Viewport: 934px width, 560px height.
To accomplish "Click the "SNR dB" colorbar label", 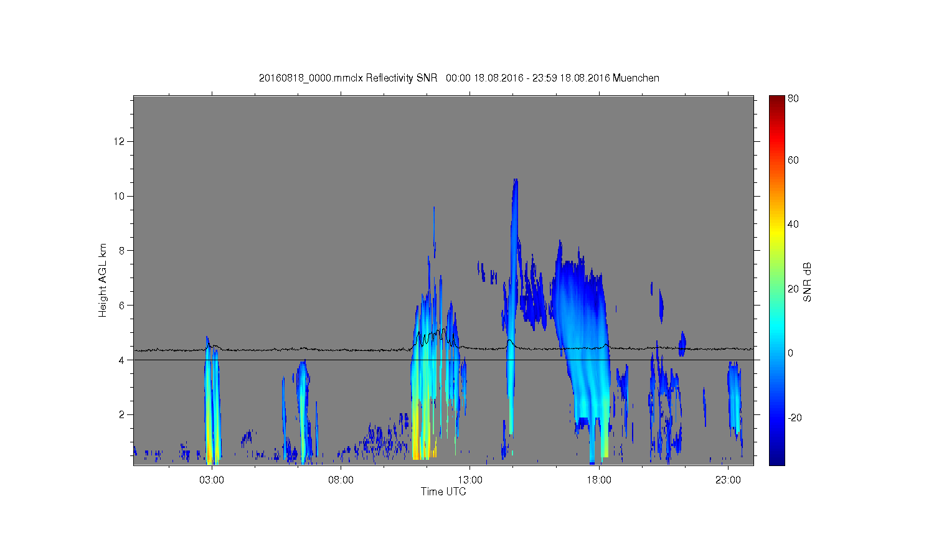I will tap(808, 282).
